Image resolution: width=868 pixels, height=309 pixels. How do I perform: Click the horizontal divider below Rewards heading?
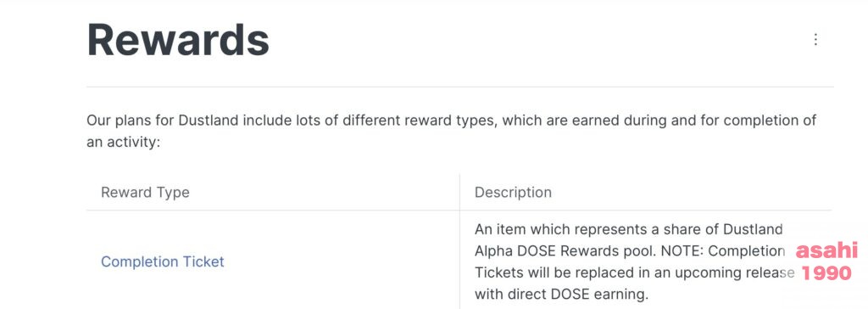[460, 87]
